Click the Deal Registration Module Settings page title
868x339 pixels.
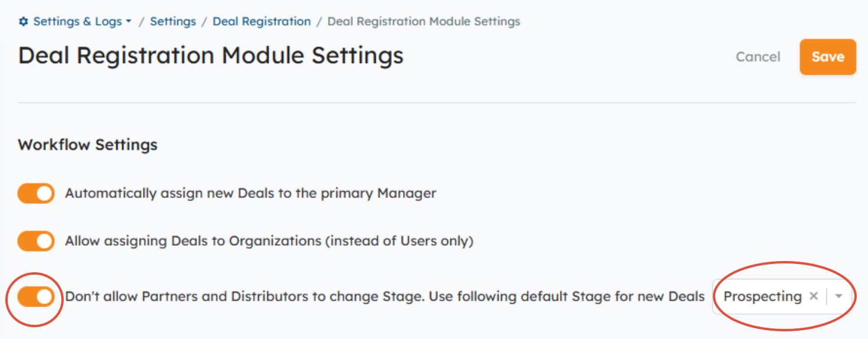click(x=211, y=56)
